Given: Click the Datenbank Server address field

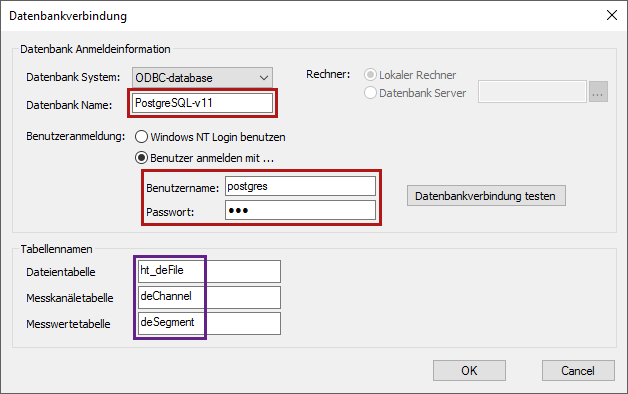Looking at the screenshot, I should tap(532, 92).
